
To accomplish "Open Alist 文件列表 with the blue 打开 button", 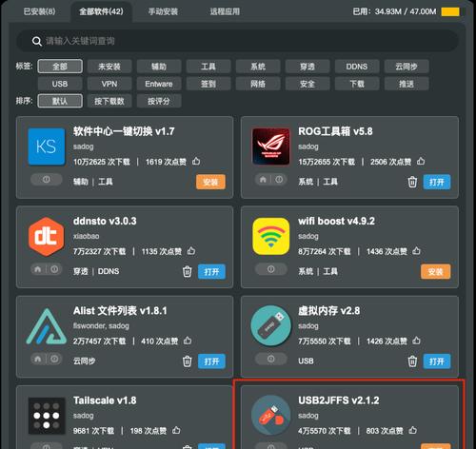I will tap(211, 361).
